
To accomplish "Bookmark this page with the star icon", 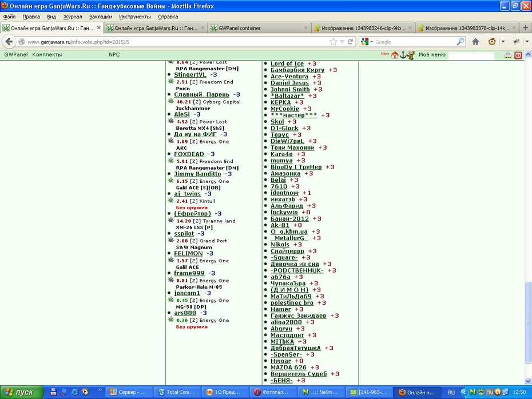I will (x=333, y=42).
